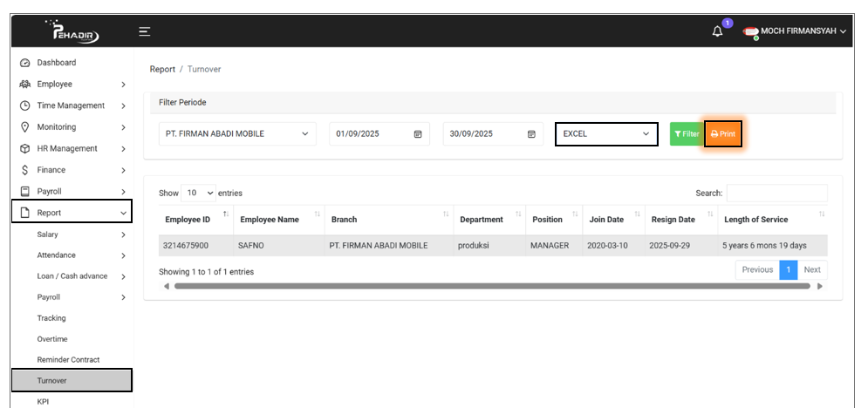Click the table Search input field

pyautogui.click(x=776, y=193)
